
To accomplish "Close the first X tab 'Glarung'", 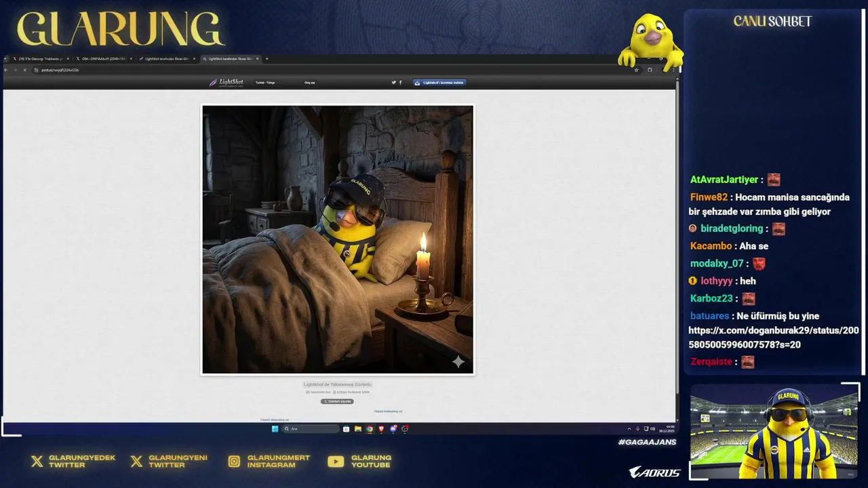I will click(68, 59).
